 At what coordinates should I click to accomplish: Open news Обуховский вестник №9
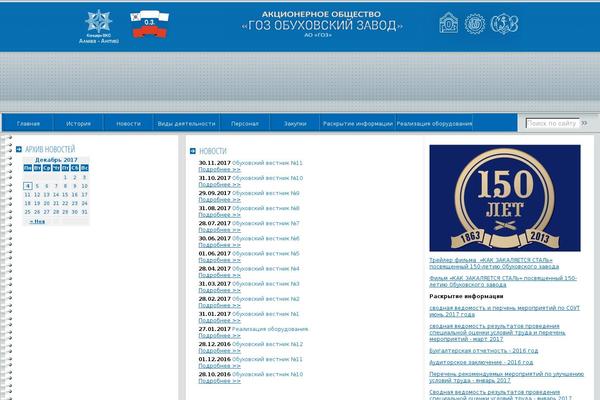tap(266, 193)
